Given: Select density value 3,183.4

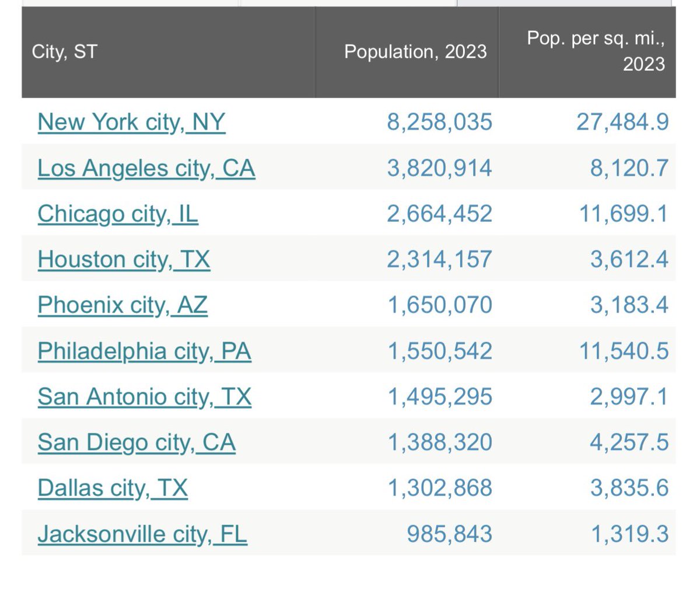Looking at the screenshot, I should pyautogui.click(x=629, y=305).
